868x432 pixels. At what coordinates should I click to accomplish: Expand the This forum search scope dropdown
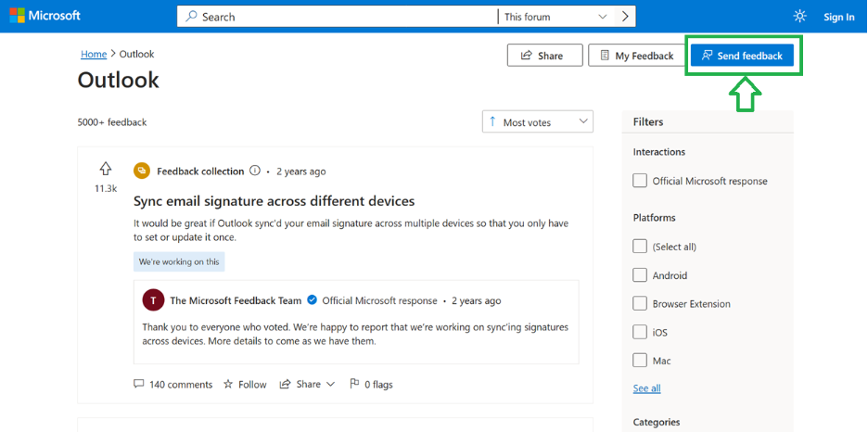(555, 17)
